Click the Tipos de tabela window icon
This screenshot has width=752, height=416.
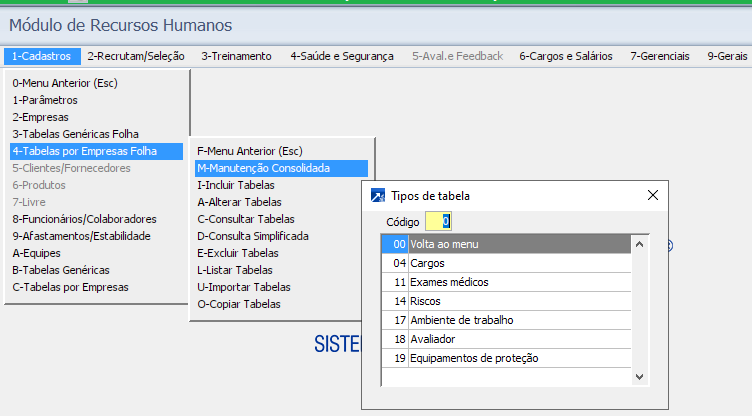point(378,196)
